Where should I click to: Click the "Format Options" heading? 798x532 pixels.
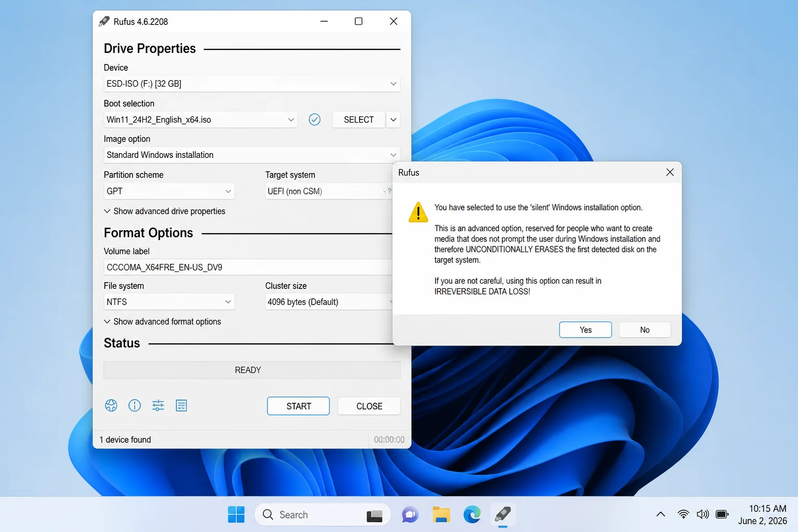[148, 233]
